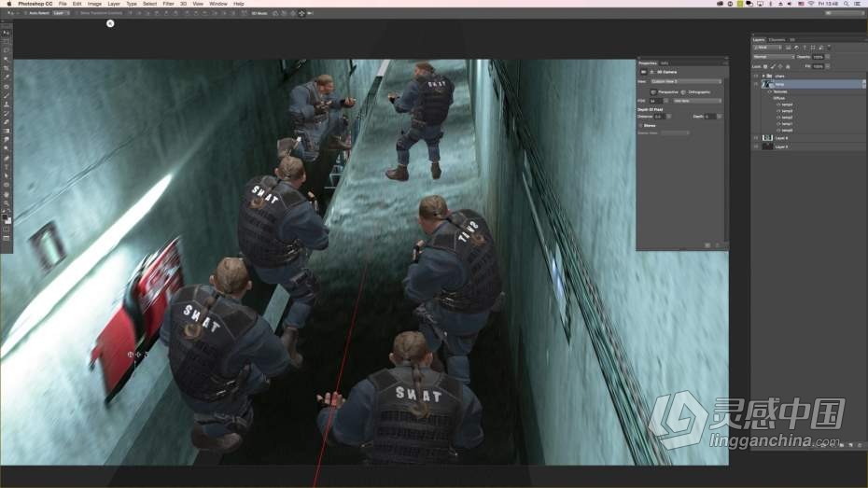Open the Apple menu
Screen dimensions: 868x488
click(x=8, y=4)
